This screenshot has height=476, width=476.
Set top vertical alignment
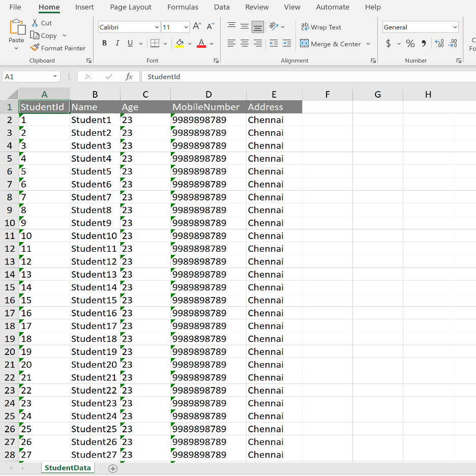coord(231,26)
